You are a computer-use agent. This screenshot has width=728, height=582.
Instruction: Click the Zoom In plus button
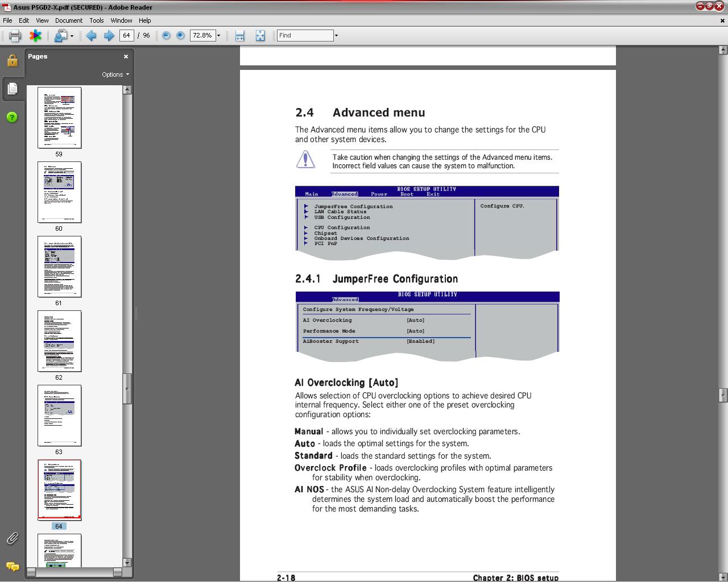pyautogui.click(x=180, y=35)
